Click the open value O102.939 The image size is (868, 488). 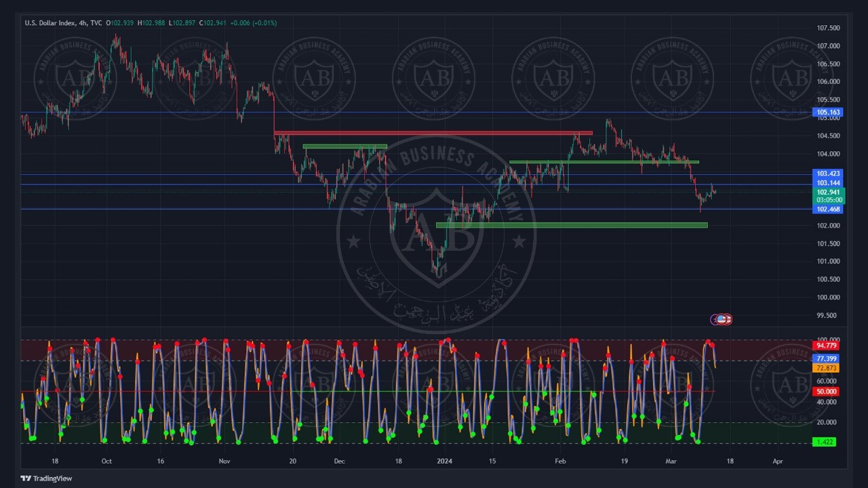121,23
